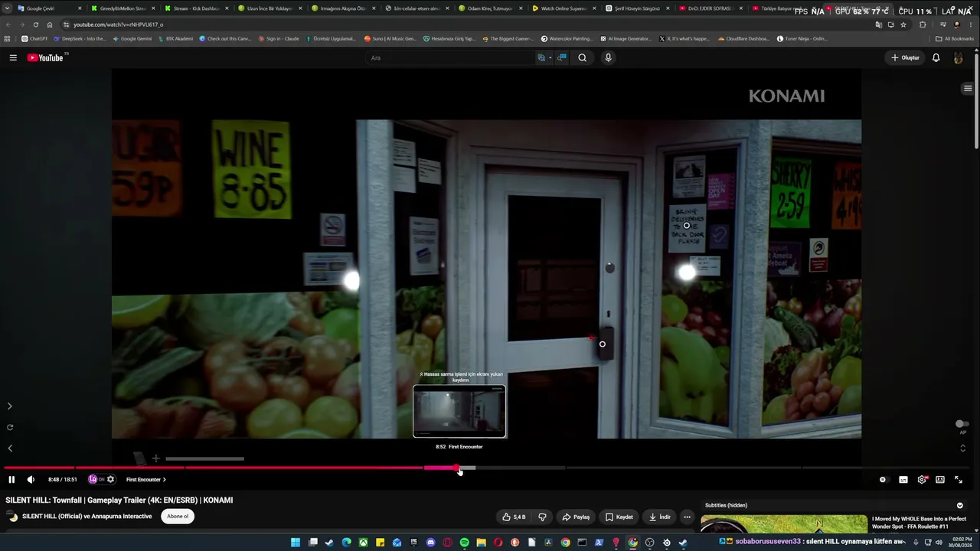Toggle the ON extension switch in player controls
Image resolution: width=980 pixels, height=551 pixels.
(97, 480)
